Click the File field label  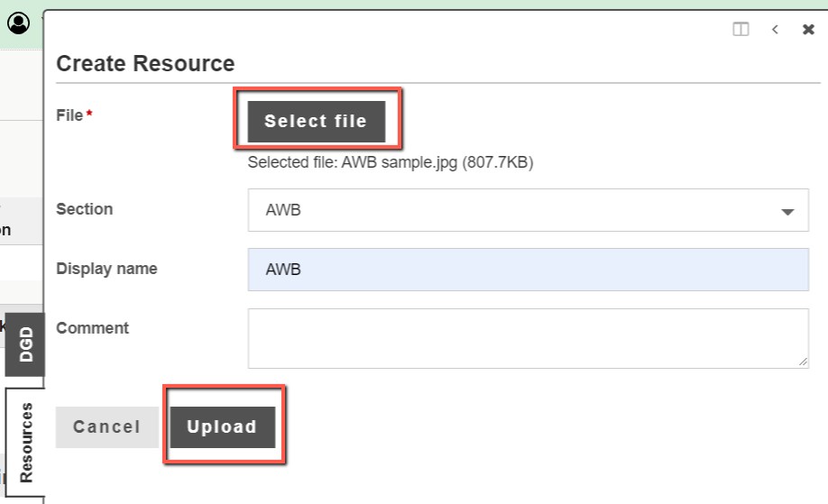pos(69,115)
